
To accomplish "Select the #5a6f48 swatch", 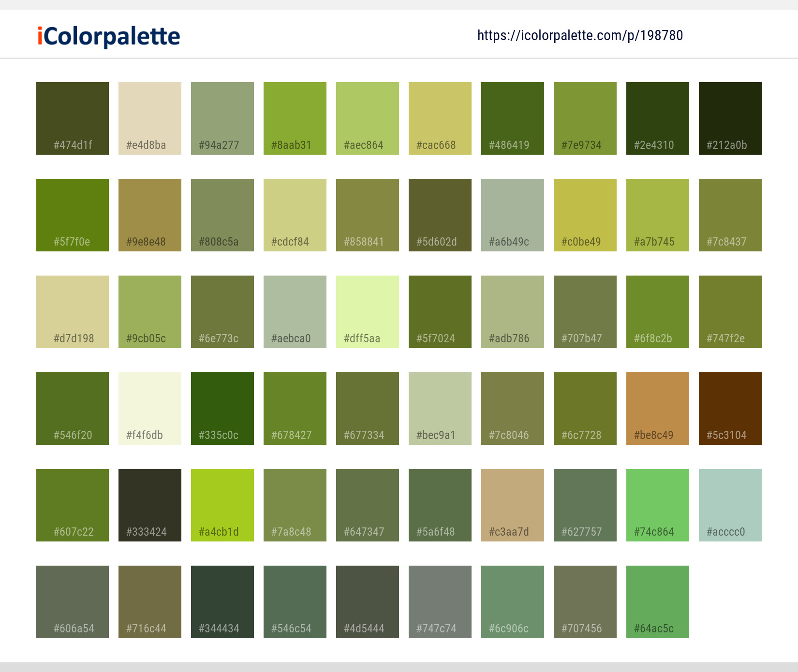I will click(x=440, y=505).
